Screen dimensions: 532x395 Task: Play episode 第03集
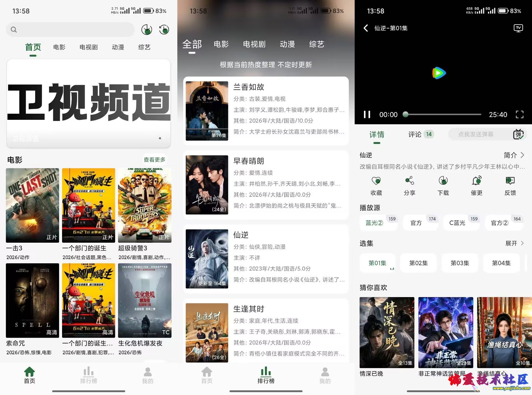pos(460,263)
